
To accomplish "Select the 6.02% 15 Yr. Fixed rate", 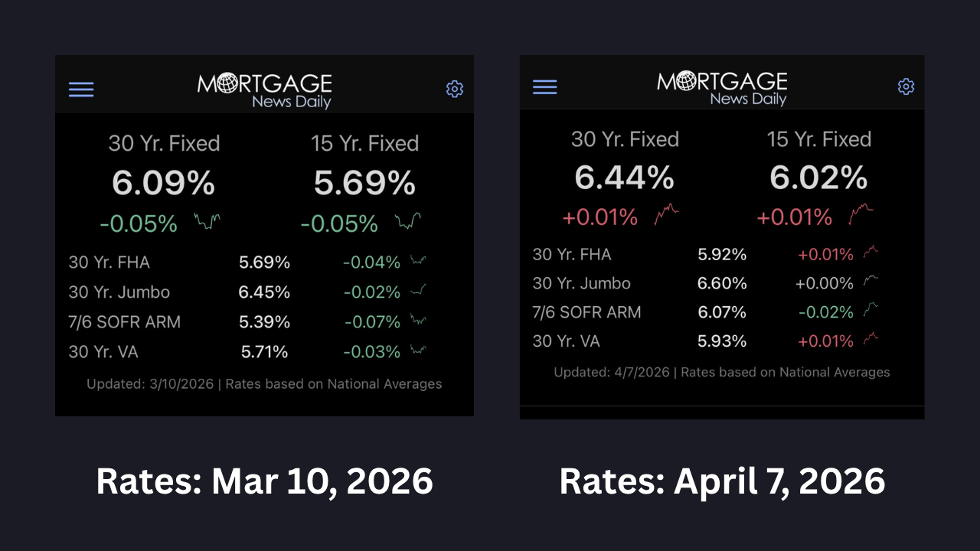I will 818,179.
